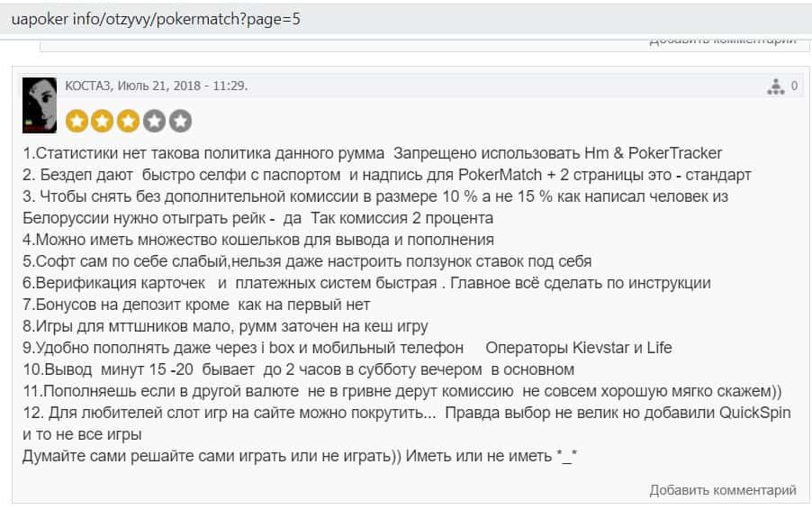
Task: Click the first gold rating star
Action: [77, 121]
